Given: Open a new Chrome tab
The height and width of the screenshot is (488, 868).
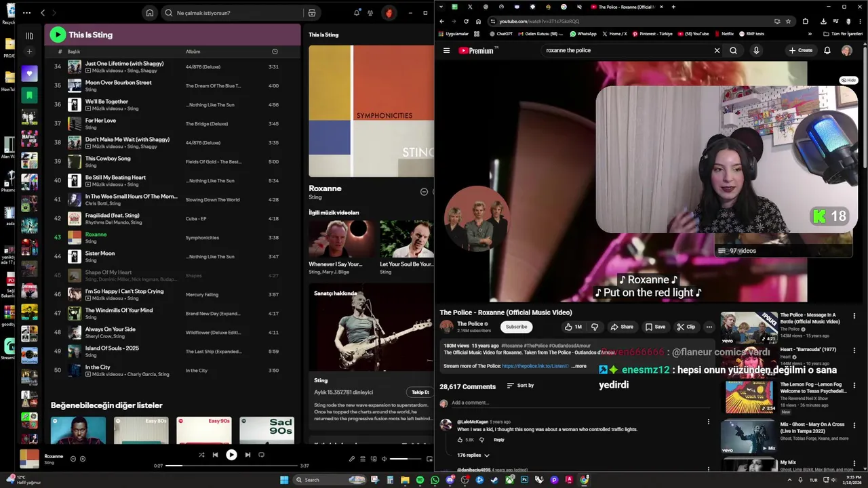Looking at the screenshot, I should 673,7.
